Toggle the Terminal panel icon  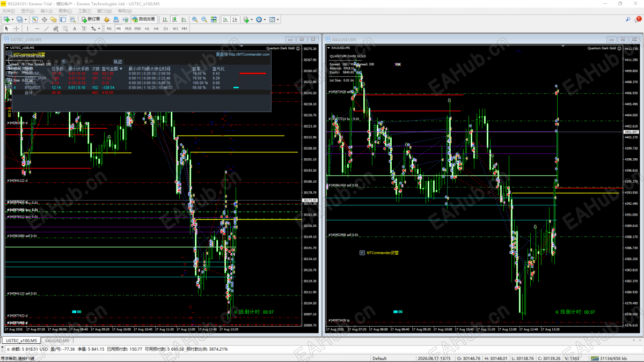coord(63,19)
